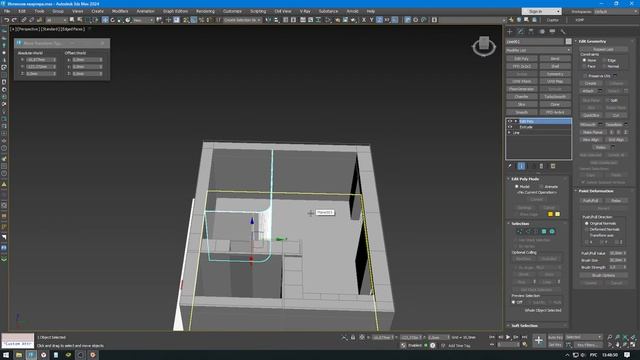Image resolution: width=640 pixels, height=360 pixels.
Task: Click Zoom Extents viewport navigation icon
Action: coord(625,337)
